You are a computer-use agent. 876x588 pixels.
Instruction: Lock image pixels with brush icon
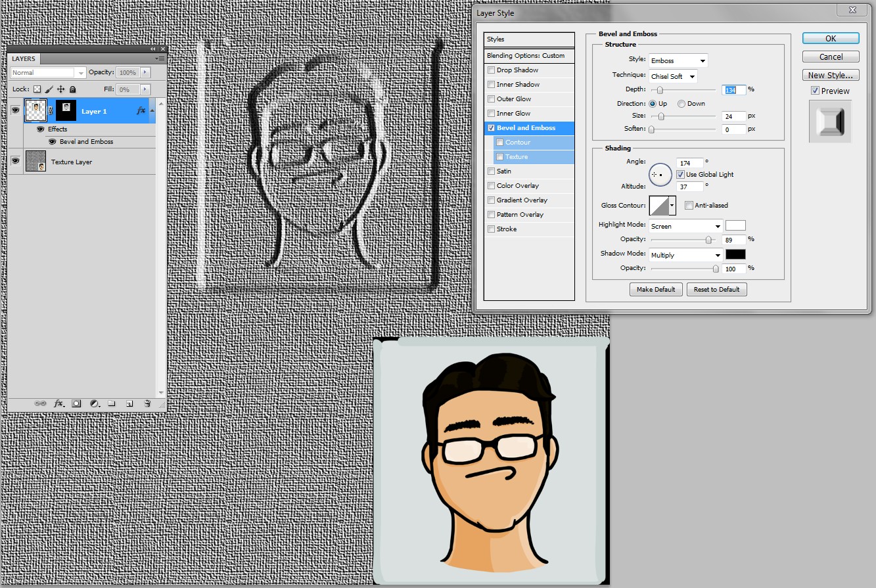click(49, 89)
